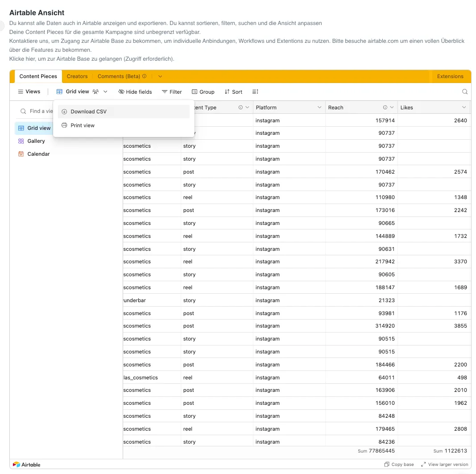
Task: Click the Reach cell 64011
Action: coord(361,378)
